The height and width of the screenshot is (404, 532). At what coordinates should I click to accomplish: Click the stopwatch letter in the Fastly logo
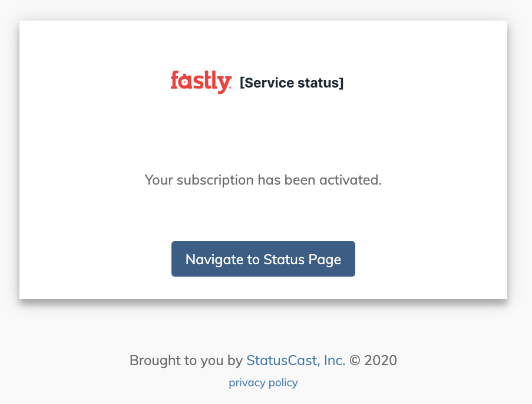tap(186, 81)
